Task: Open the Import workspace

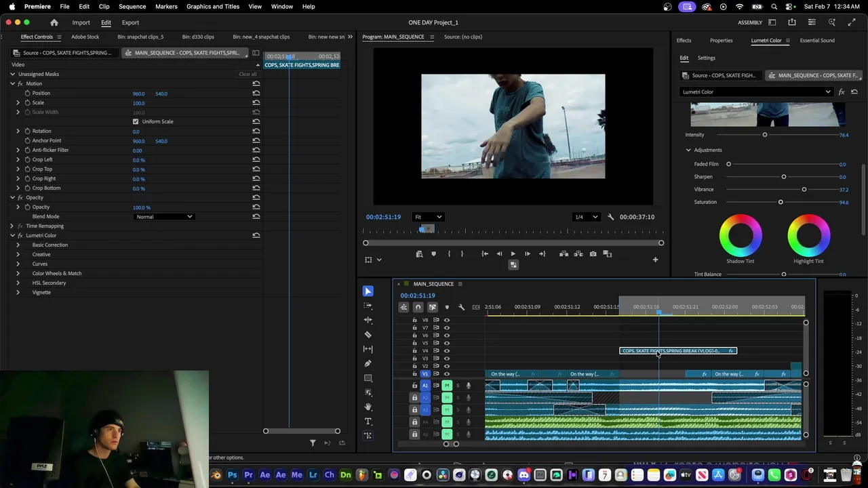Action: [x=81, y=22]
